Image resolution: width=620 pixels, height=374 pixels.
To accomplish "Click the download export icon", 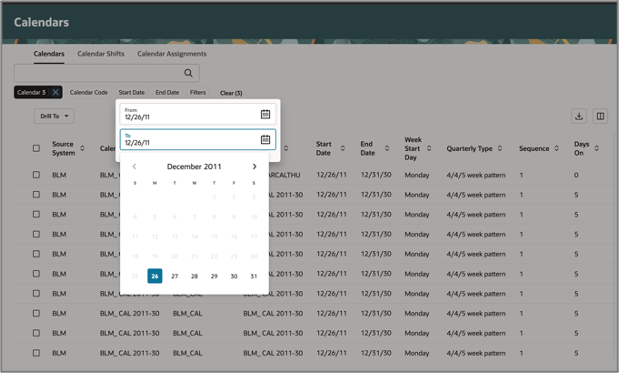I will [579, 116].
